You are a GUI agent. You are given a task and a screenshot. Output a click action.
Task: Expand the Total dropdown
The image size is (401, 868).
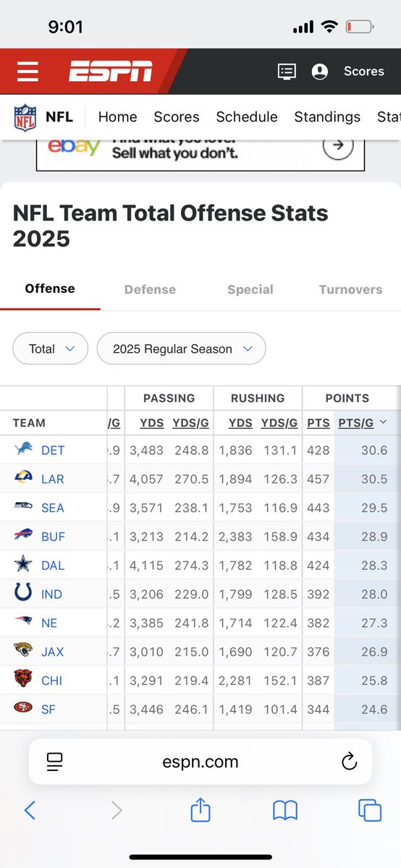51,349
